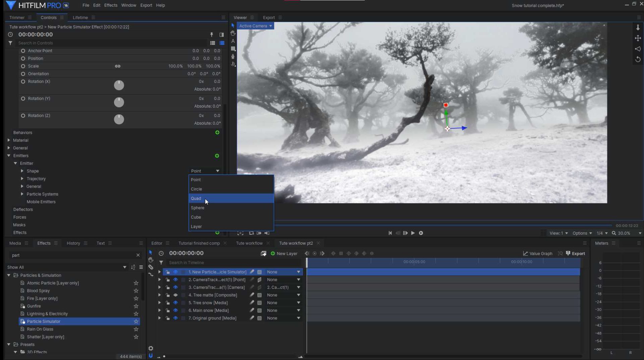Viewport: 644px width, 360px height.
Task: Favorite the Particle Simulator effect star
Action: point(136,321)
